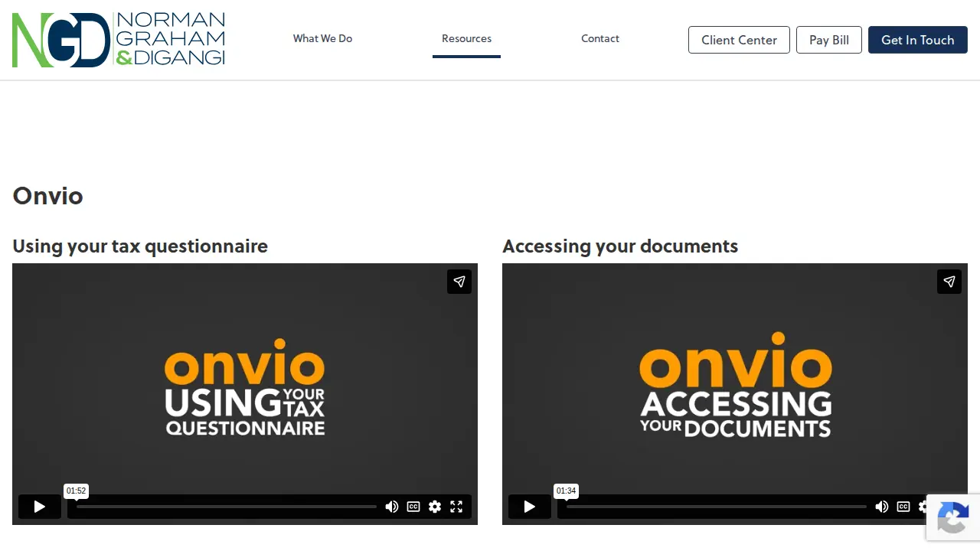Share the Accessing your documents video
Image resolution: width=980 pixels, height=551 pixels.
[949, 282]
